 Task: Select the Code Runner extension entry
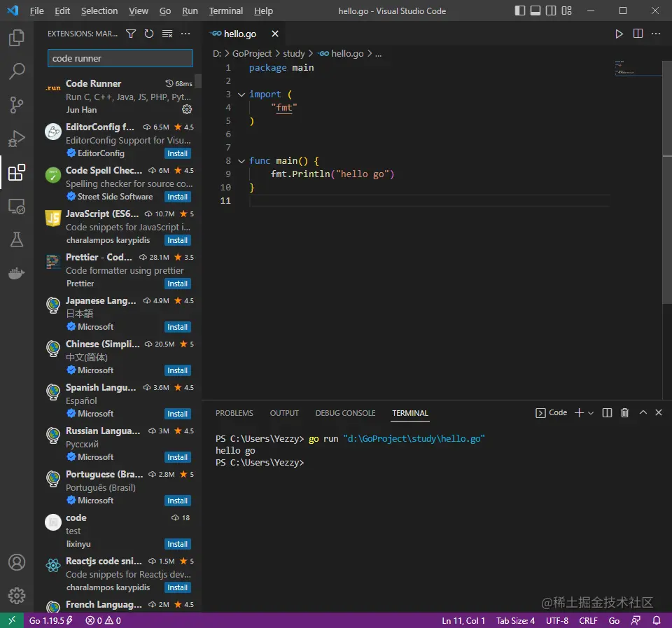point(118,97)
